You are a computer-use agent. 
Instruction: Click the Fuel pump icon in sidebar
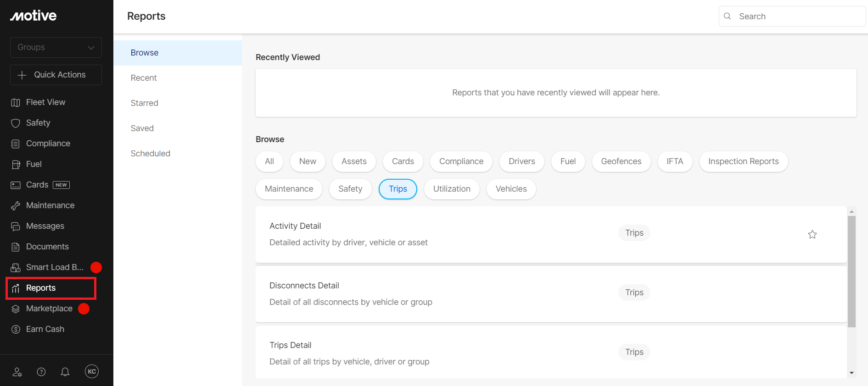tap(16, 164)
